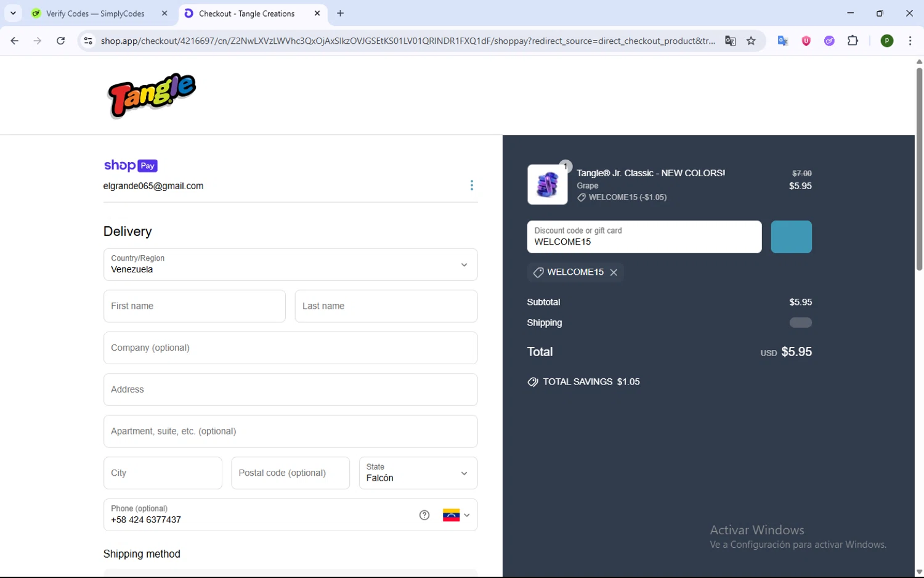The width and height of the screenshot is (924, 578).
Task: Click the Tangle Jr. Classic product thumbnail
Action: click(x=548, y=184)
